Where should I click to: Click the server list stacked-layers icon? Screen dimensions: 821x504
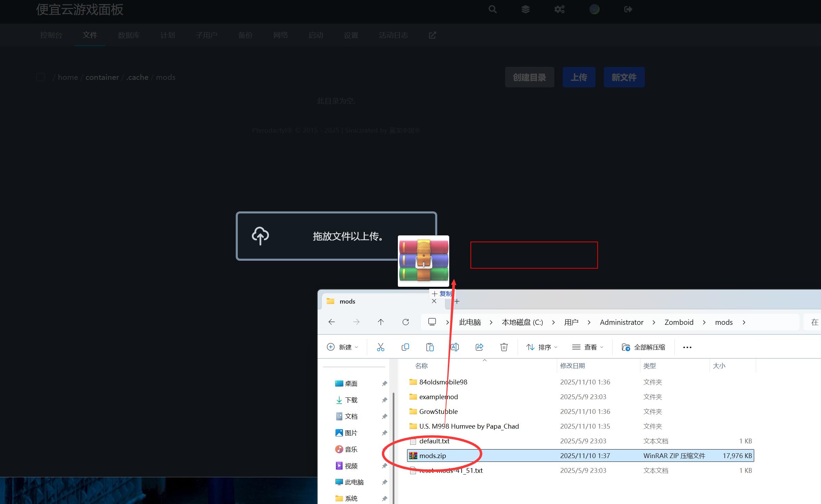point(526,9)
